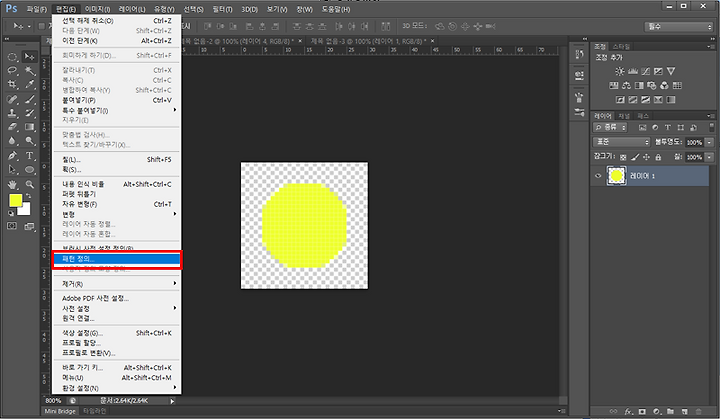Select the Eyedropper tool
The image size is (720, 419).
[x=30, y=85]
